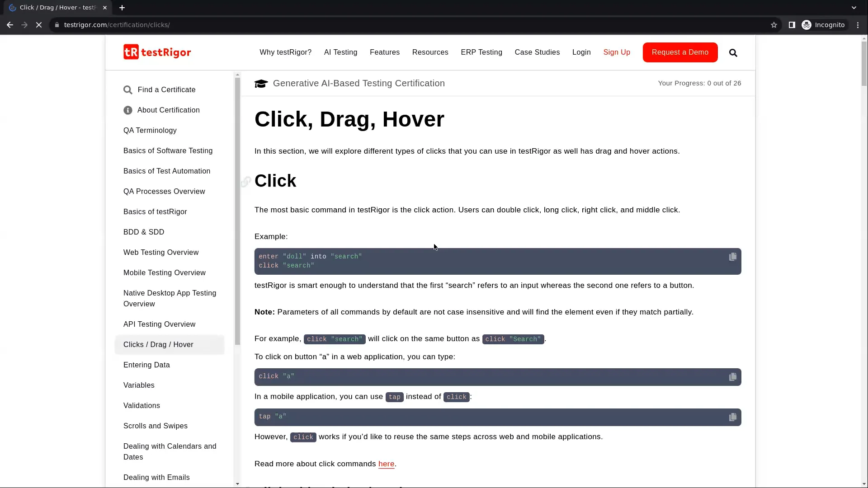
Task: Click Your Progress: 0 out of 26 text
Action: click(699, 83)
